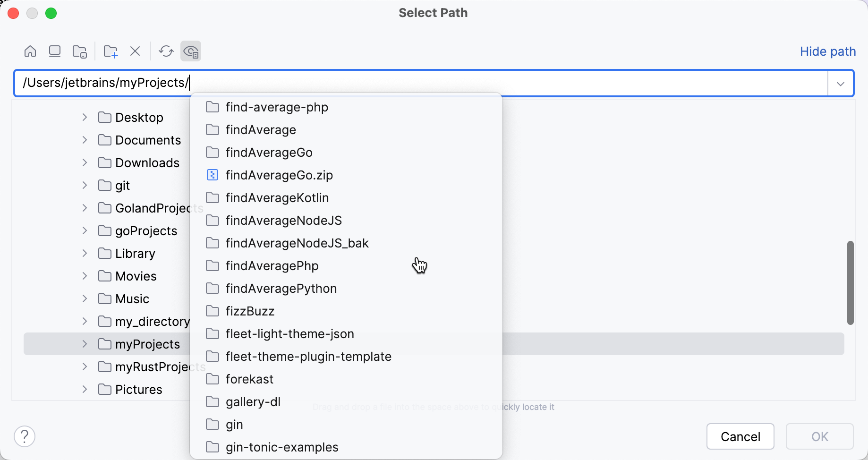The image size is (868, 460).
Task: Jump to the Desktop directory icon
Action: (x=55, y=51)
